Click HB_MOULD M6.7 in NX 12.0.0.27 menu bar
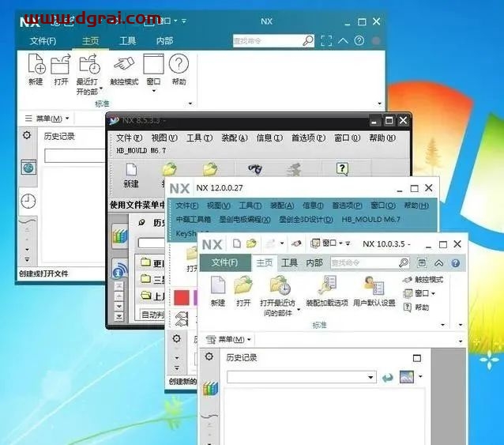 [370, 219]
